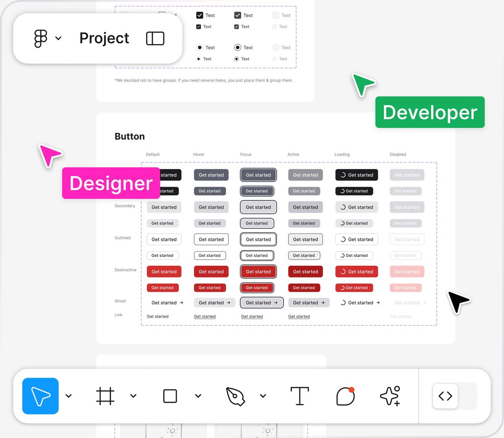This screenshot has height=438, width=504.
Task: Click the large dark gray checked checkbox
Action: pos(238,15)
